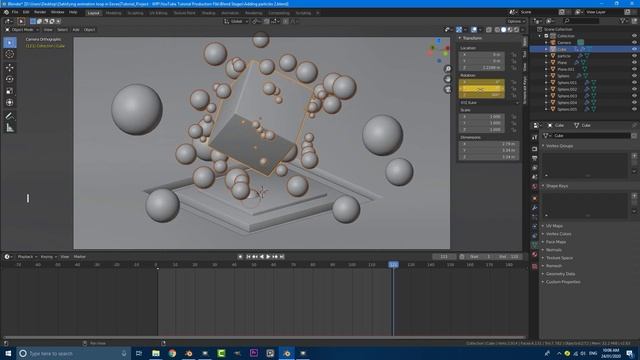This screenshot has height=360, width=640.
Task: Switch to Modeling workspace tab
Action: point(113,13)
